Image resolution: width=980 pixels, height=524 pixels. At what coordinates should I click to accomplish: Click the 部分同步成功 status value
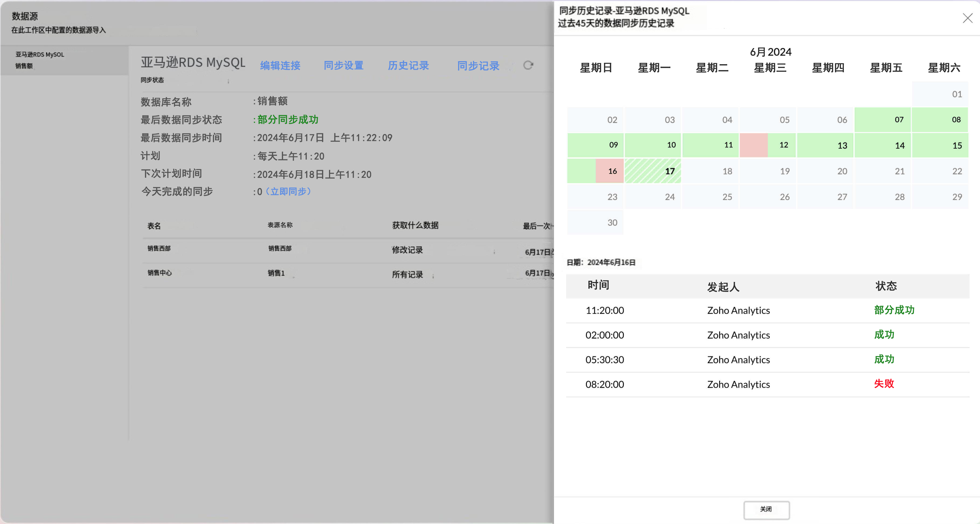[288, 120]
